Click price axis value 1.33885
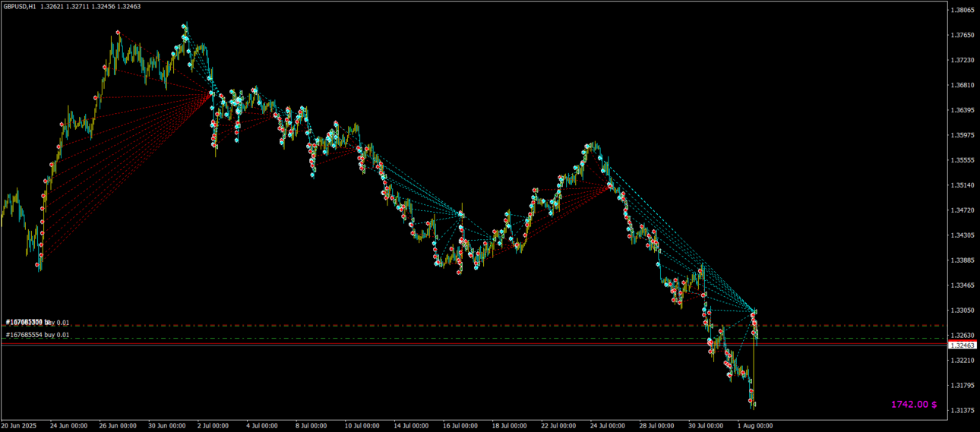The height and width of the screenshot is (432, 980). (x=963, y=260)
